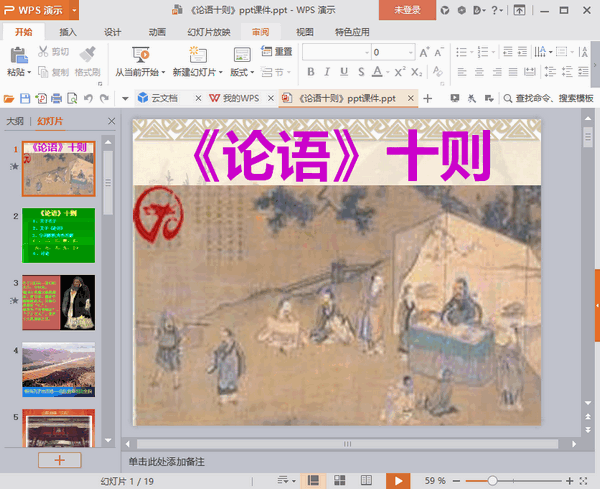Switch to the 云文档 document tab

(x=165, y=98)
